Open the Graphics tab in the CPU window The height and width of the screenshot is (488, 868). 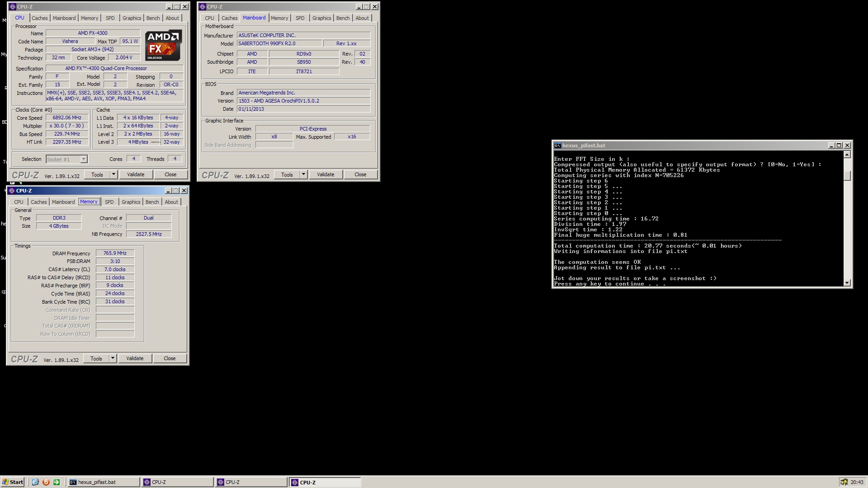(132, 18)
